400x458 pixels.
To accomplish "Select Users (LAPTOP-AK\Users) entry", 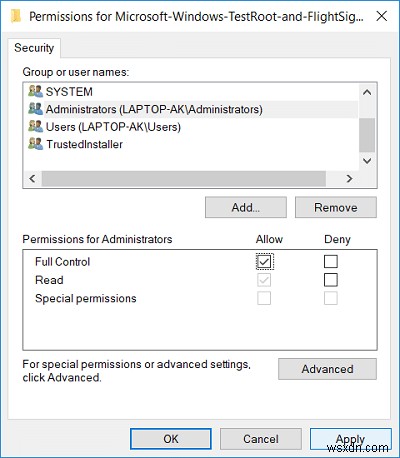I will click(x=113, y=127).
